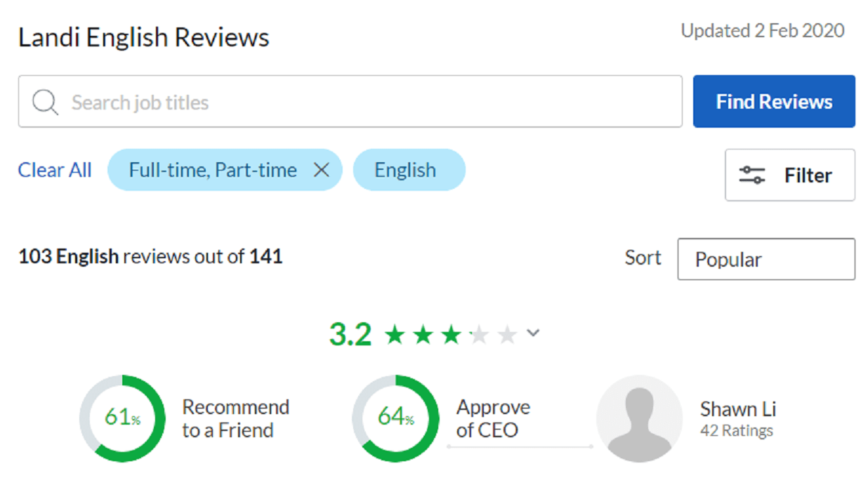Screen dimensions: 868x478
Task: Open the Filter button
Action: click(789, 175)
